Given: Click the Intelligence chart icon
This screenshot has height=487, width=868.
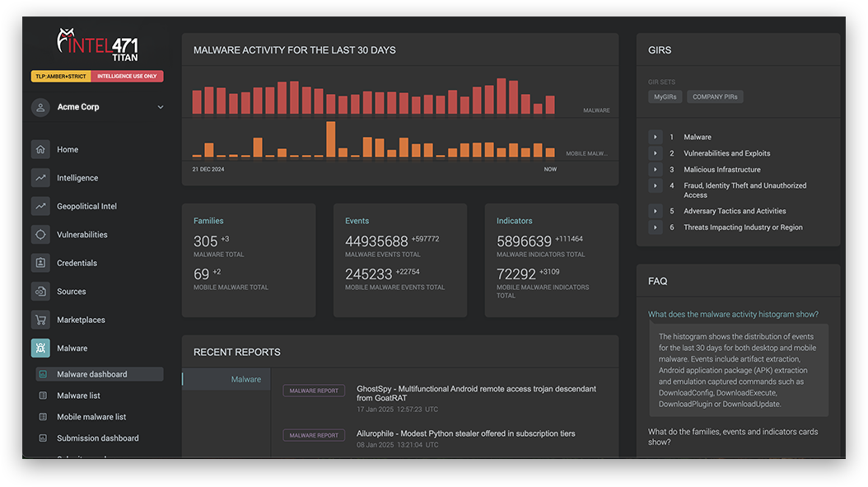Looking at the screenshot, I should pos(40,178).
